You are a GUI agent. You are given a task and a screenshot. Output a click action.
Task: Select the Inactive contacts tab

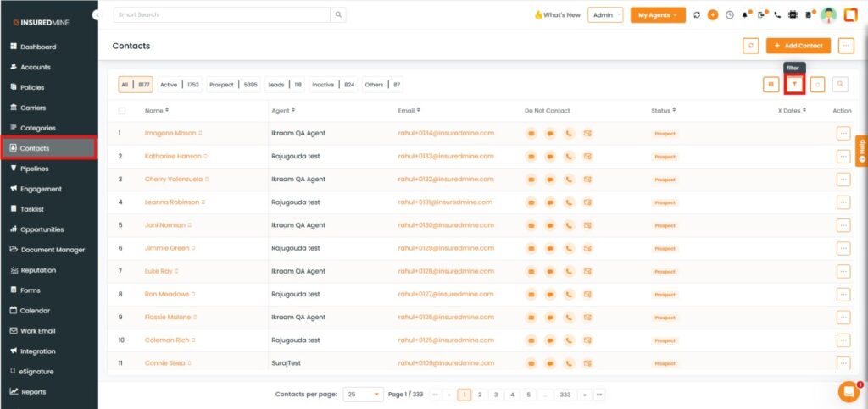coord(332,85)
